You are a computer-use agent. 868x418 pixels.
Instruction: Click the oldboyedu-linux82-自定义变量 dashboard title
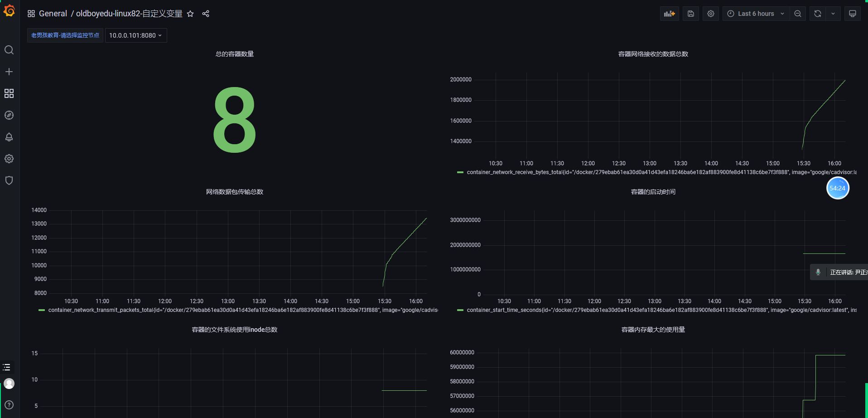129,14
